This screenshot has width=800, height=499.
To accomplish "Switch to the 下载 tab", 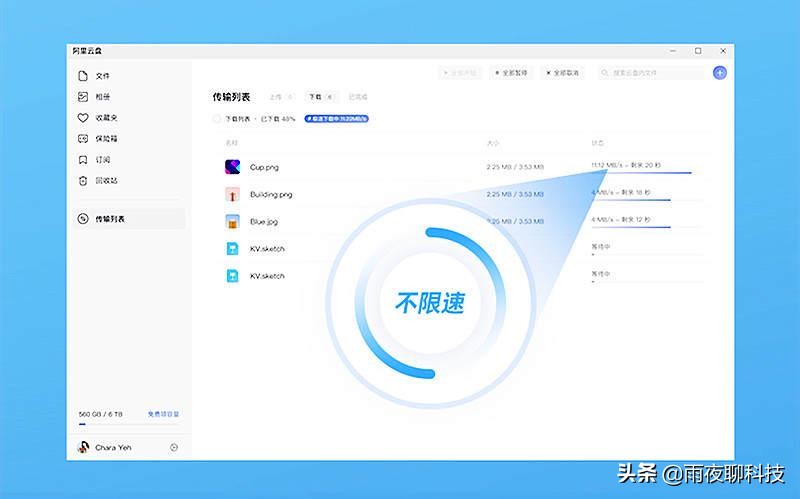I will click(x=321, y=97).
